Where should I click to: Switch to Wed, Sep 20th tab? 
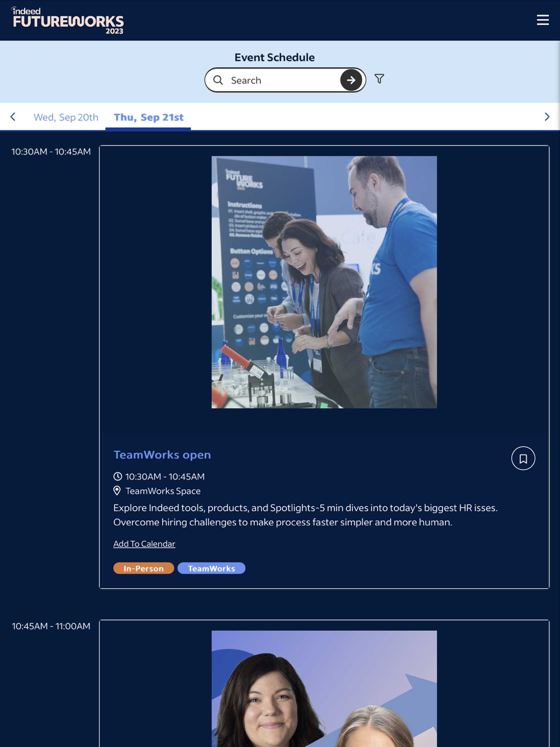point(66,117)
